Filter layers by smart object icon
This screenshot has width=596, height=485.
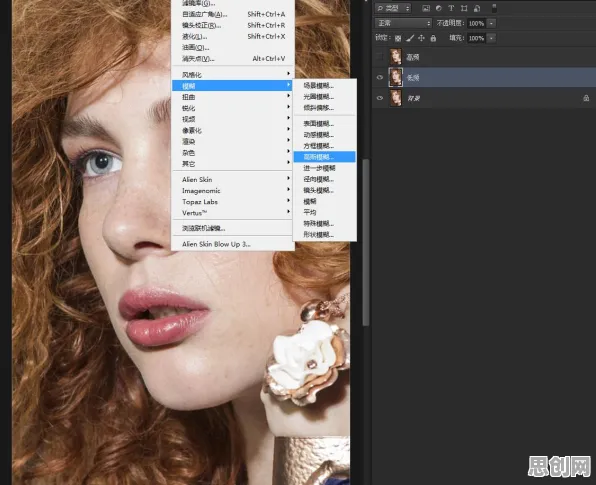[x=477, y=8]
